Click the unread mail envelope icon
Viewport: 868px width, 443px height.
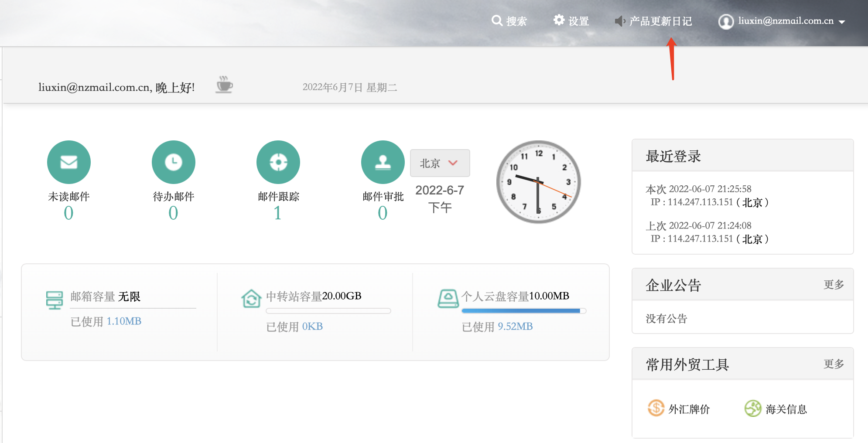coord(69,162)
